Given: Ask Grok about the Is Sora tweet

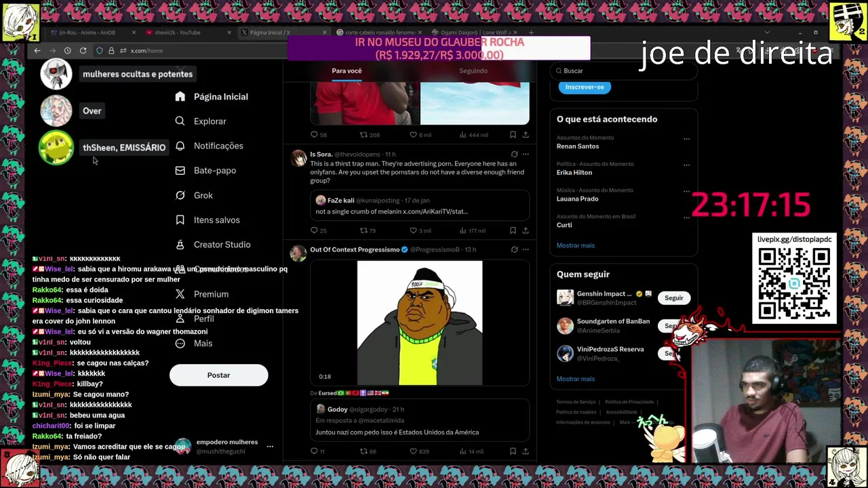Looking at the screenshot, I should pos(514,155).
